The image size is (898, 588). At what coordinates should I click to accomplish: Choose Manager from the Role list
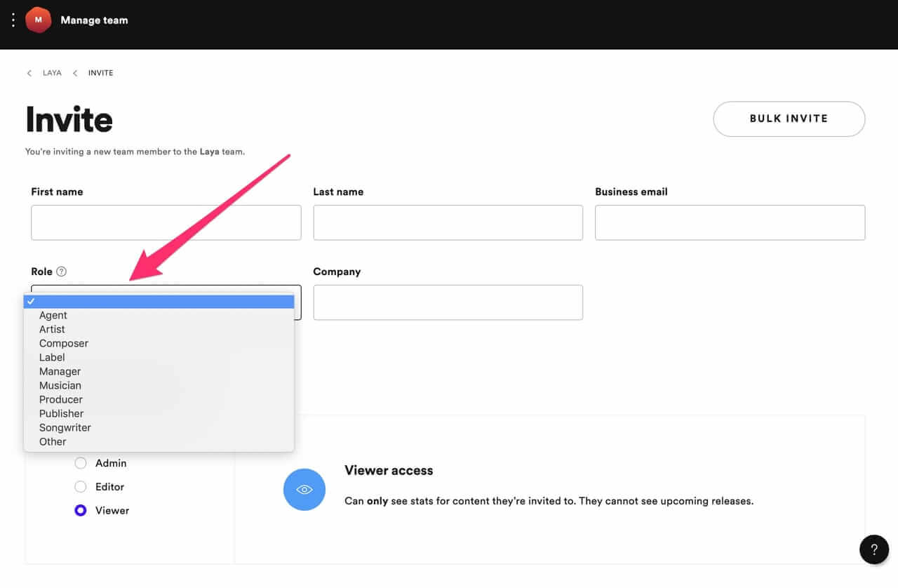[x=159, y=372]
